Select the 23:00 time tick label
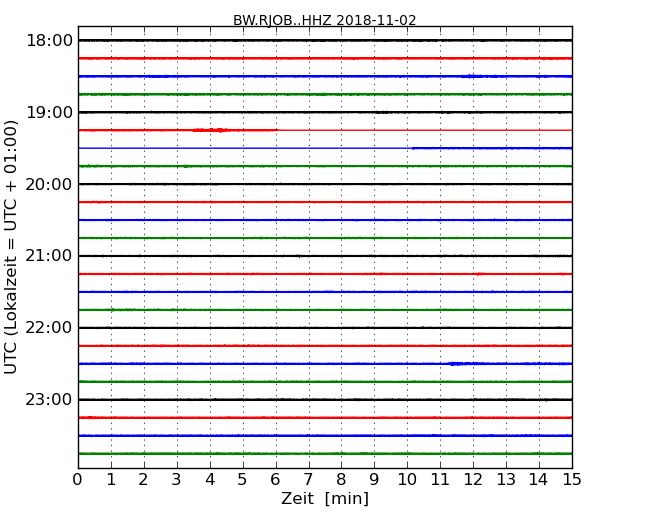Image resolution: width=650 pixels, height=520 pixels. pyautogui.click(x=49, y=399)
